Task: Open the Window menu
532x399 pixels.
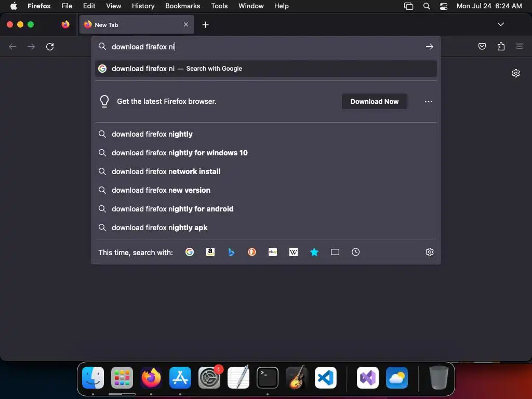Action: point(251,6)
